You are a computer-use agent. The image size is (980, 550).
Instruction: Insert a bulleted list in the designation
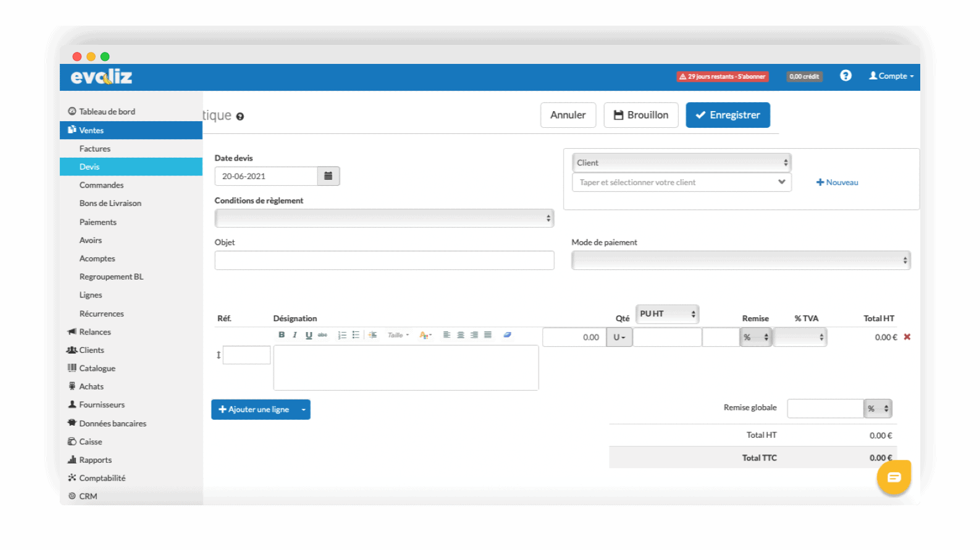tap(356, 335)
